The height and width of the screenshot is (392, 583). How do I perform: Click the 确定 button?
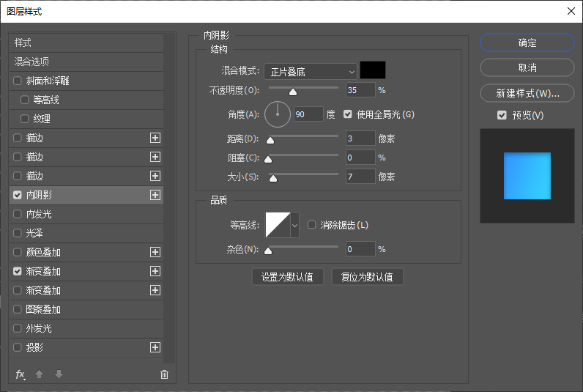click(x=527, y=42)
